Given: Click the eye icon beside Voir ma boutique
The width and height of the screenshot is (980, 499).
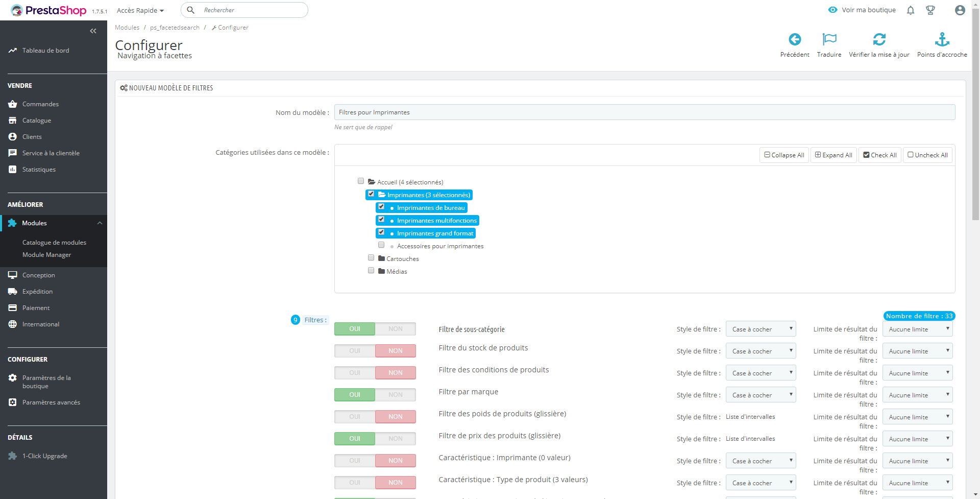Looking at the screenshot, I should pyautogui.click(x=832, y=10).
